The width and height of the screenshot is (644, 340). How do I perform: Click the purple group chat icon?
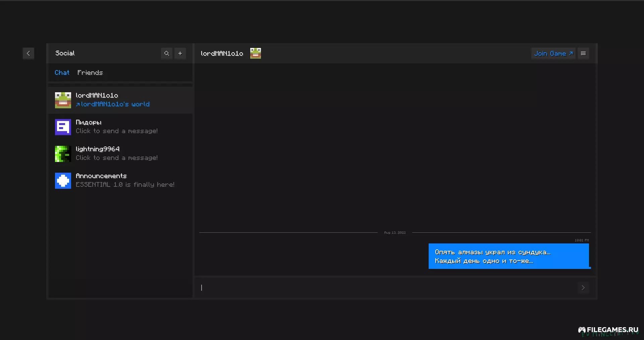[63, 127]
